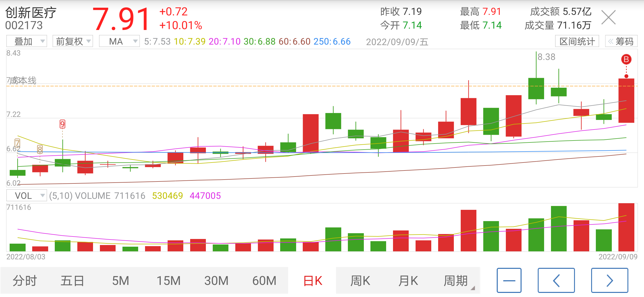Click the 7 sequence marker on chart
Viewport: 644px width, 297px height.
click(x=17, y=143)
